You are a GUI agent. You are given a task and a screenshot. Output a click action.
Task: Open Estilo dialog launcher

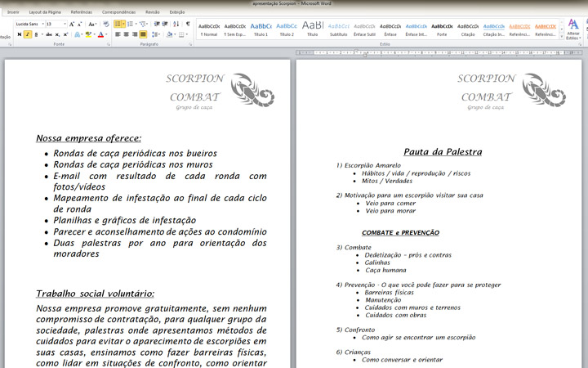(x=580, y=44)
